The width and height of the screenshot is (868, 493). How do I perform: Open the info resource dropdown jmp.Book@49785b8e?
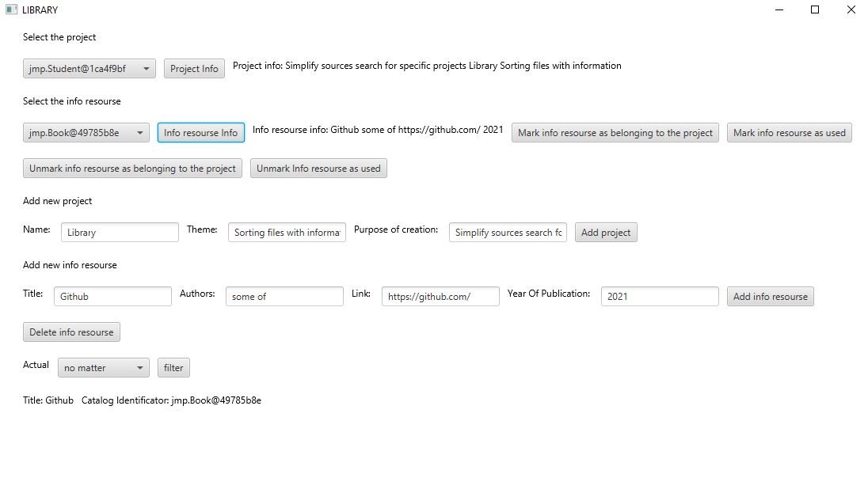[86, 133]
